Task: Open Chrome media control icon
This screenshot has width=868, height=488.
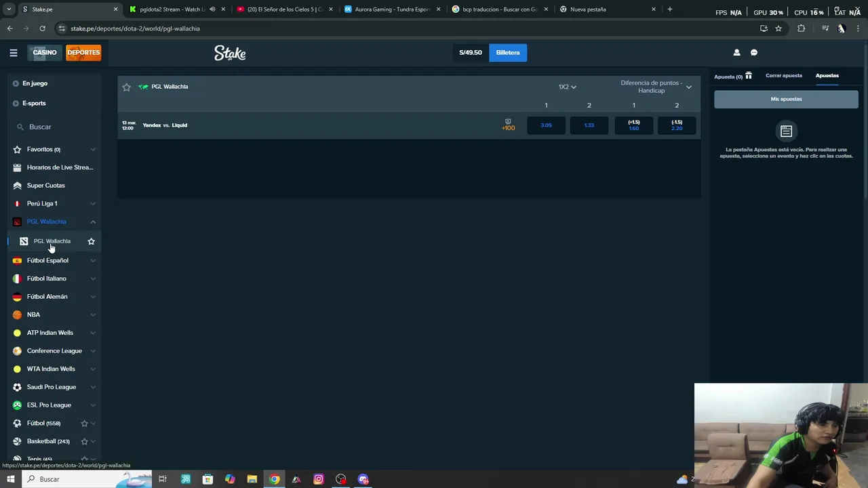Action: coord(825,28)
